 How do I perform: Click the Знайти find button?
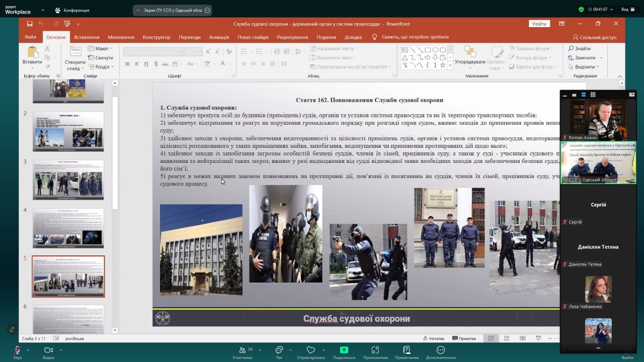tap(580, 49)
